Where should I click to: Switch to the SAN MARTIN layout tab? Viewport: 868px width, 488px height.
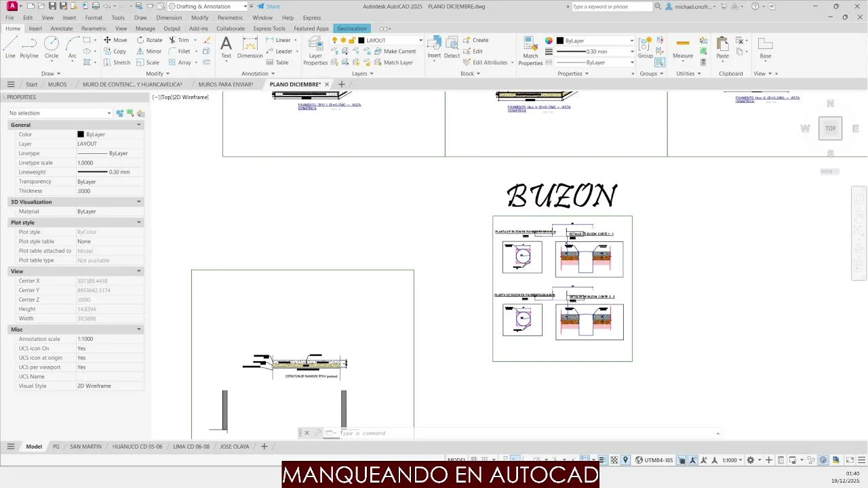click(86, 447)
